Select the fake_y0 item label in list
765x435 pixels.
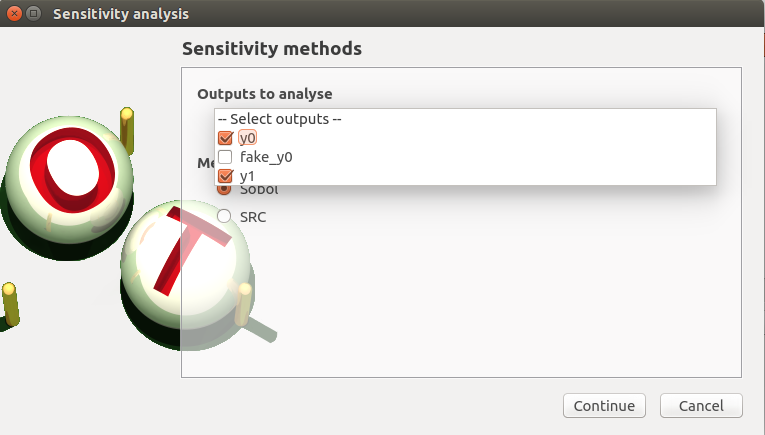point(266,157)
